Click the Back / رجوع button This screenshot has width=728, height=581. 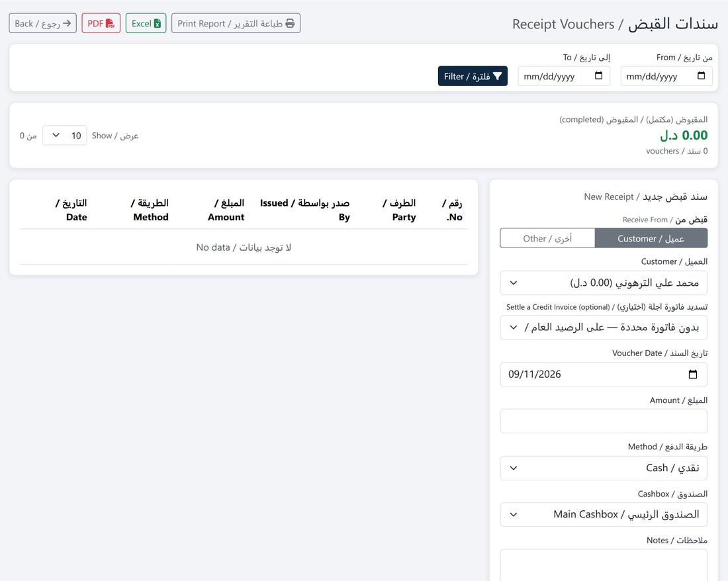click(43, 23)
